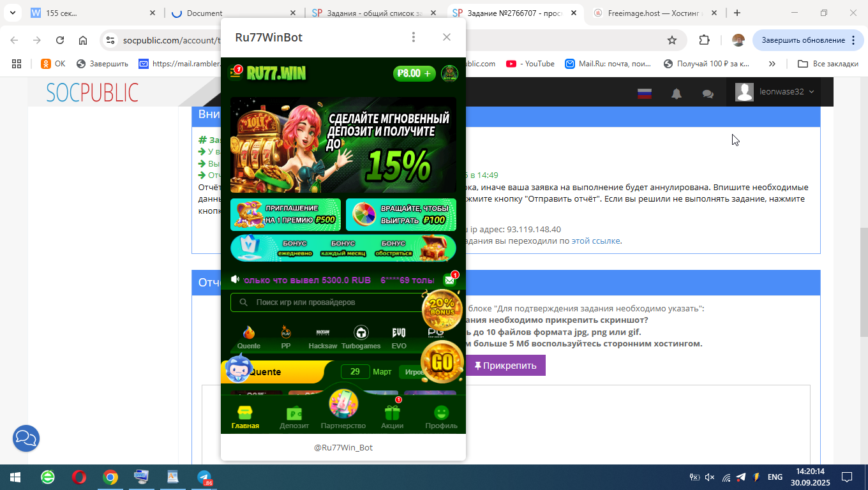This screenshot has width=868, height=490.
Task: Tap the ₽8.00 balance top-up button
Action: click(415, 73)
